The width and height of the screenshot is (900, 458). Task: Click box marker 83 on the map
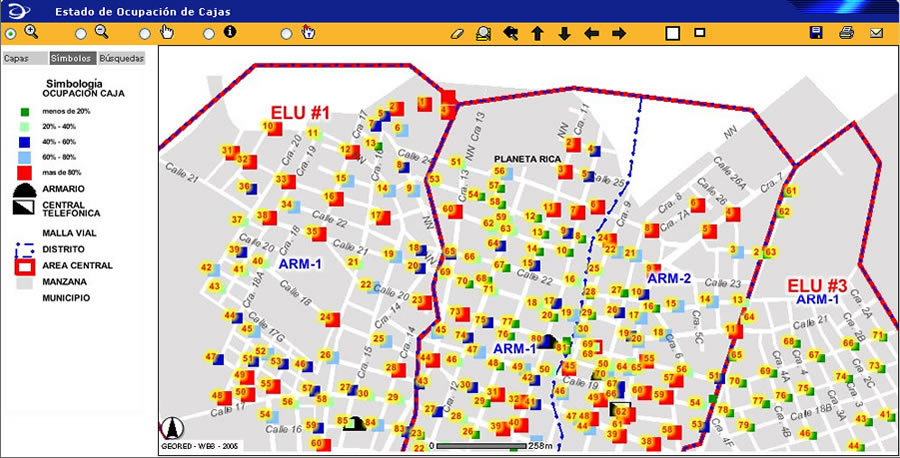coord(399,428)
